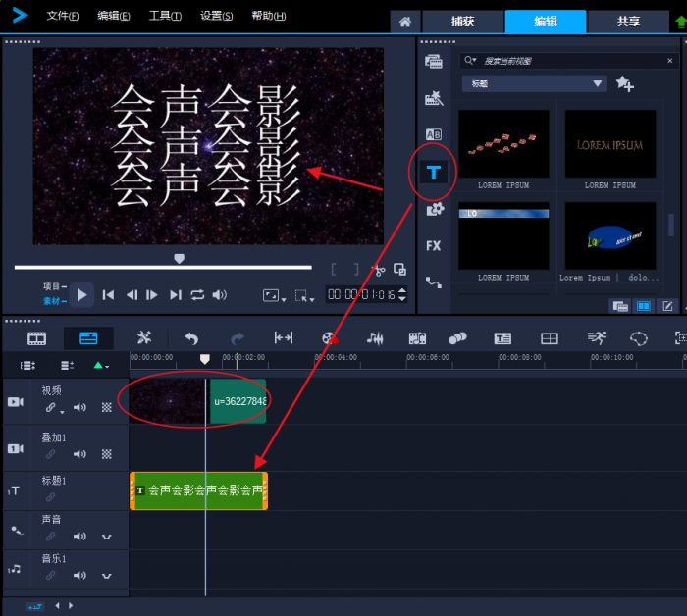The width and height of the screenshot is (687, 616).
Task: Add title to favorites star icon
Action: 624,84
